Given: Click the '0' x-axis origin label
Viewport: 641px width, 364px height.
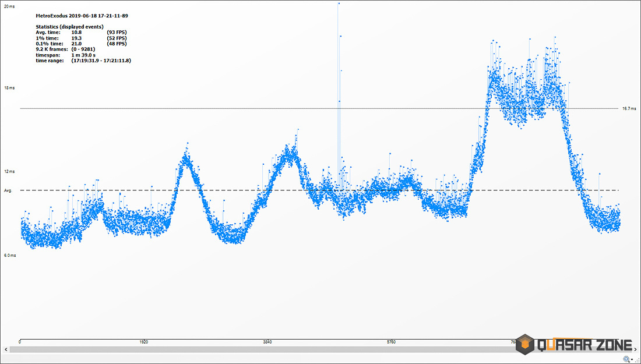Looking at the screenshot, I should 20,341.
